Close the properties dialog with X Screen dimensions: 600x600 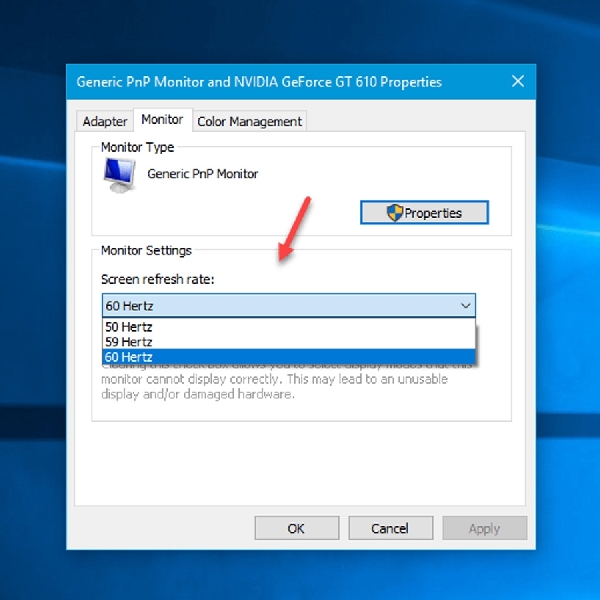[x=518, y=81]
